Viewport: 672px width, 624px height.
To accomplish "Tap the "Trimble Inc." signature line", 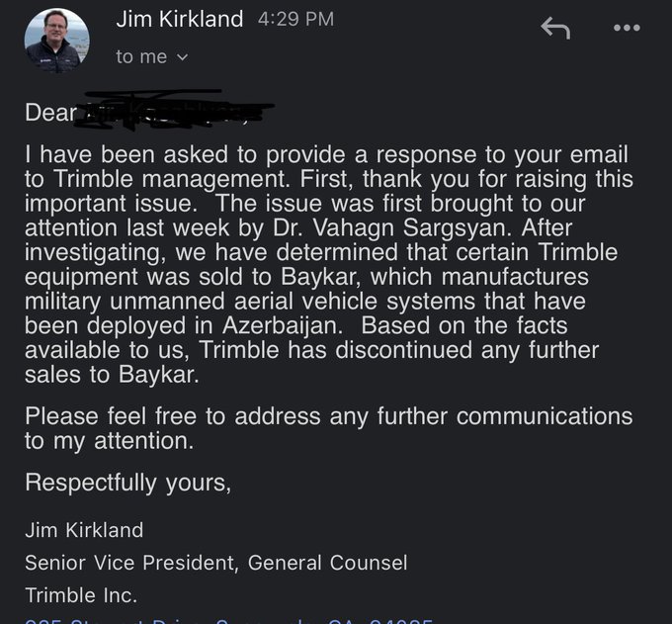I will coord(81,595).
